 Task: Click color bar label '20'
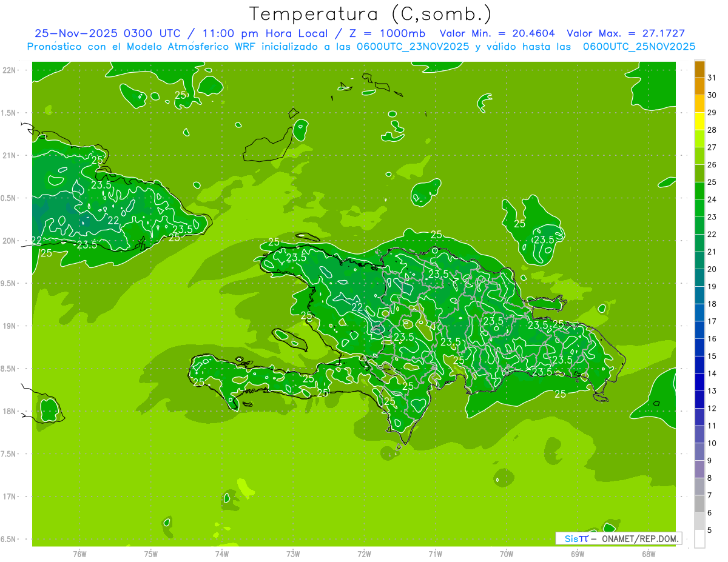pyautogui.click(x=712, y=269)
